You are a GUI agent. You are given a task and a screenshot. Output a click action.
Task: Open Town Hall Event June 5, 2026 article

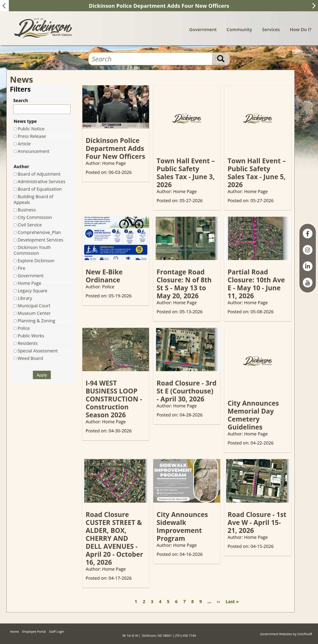click(256, 173)
